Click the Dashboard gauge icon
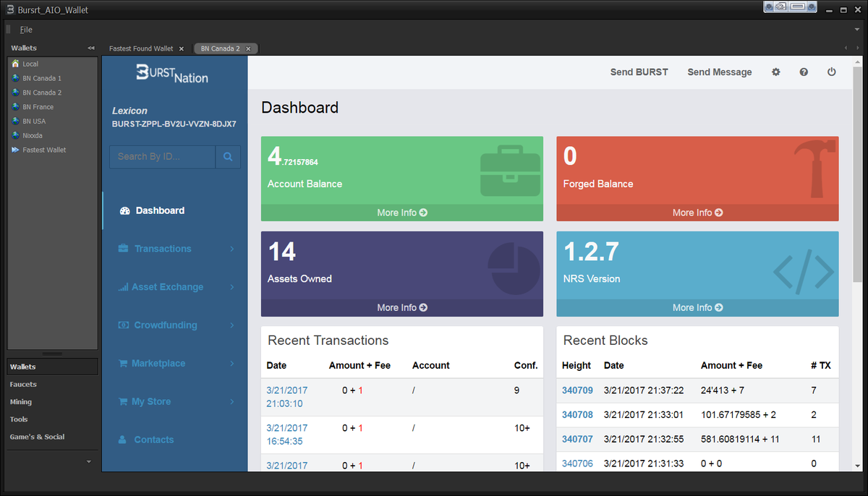Image resolution: width=868 pixels, height=496 pixels. point(124,210)
